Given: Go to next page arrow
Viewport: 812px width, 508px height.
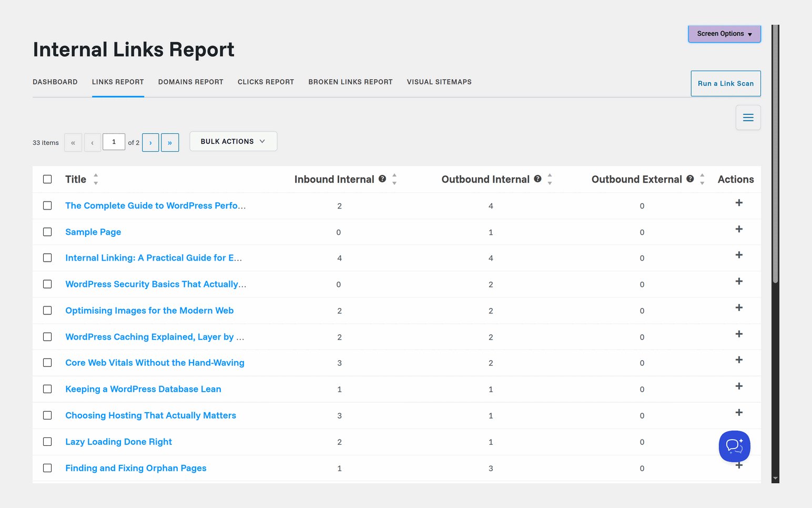Looking at the screenshot, I should pos(150,142).
